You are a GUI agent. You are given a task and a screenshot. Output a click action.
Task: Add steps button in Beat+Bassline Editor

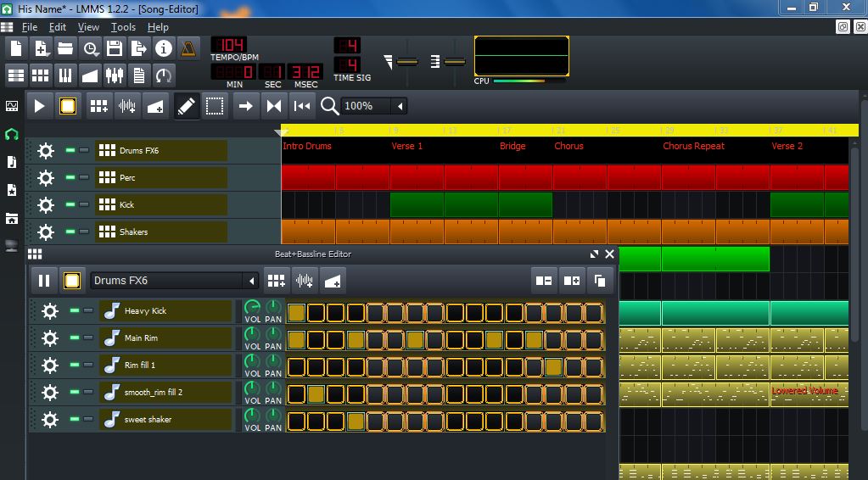pos(571,281)
